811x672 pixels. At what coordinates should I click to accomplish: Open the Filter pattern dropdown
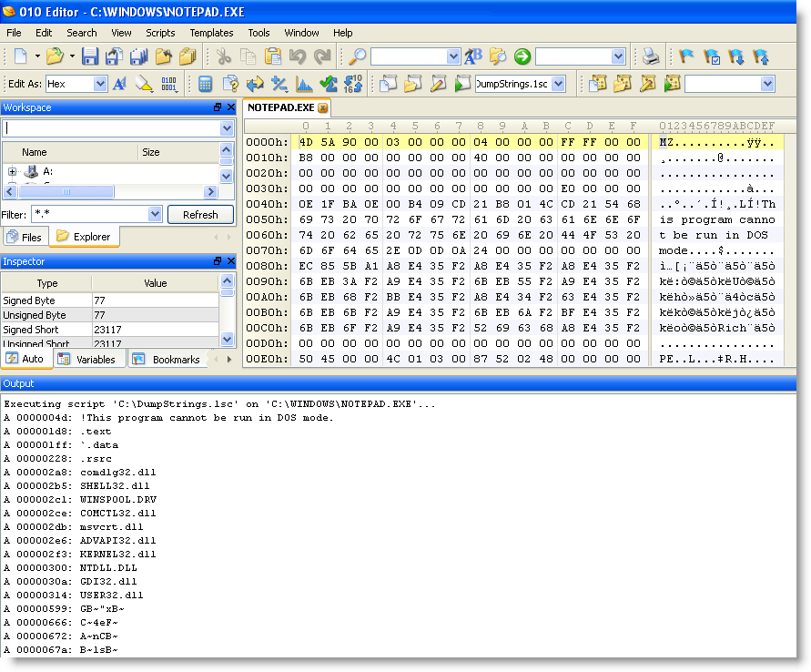coord(154,214)
